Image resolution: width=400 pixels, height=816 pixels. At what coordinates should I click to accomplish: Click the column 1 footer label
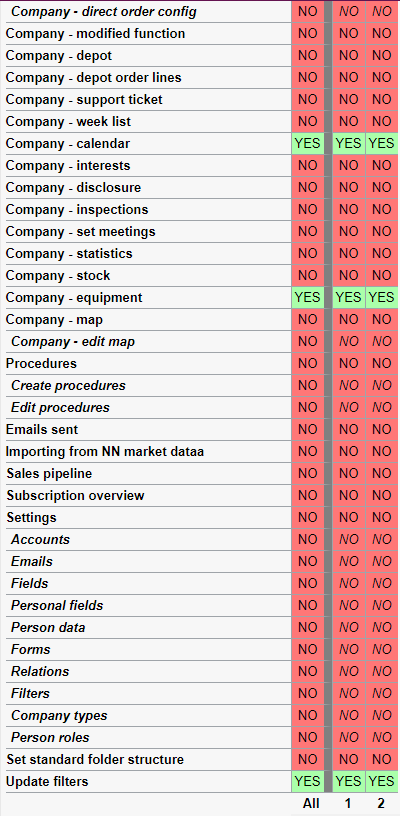point(348,804)
